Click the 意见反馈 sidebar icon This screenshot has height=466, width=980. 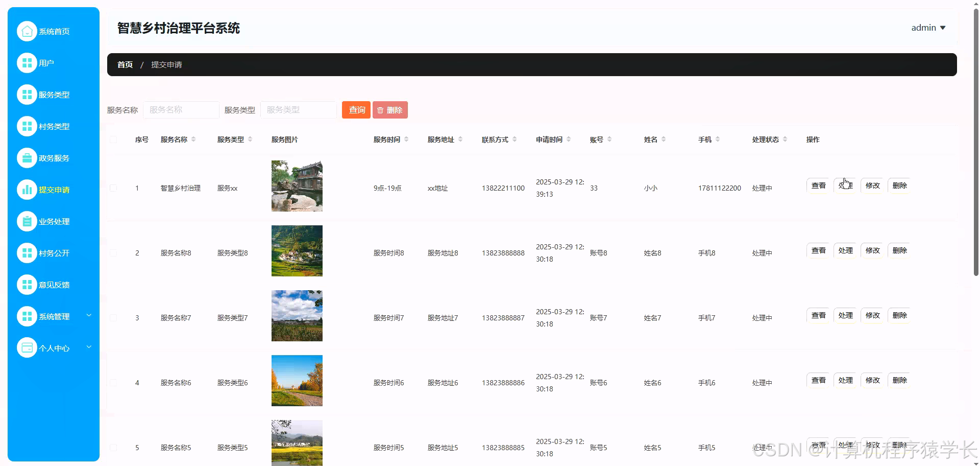pos(27,284)
